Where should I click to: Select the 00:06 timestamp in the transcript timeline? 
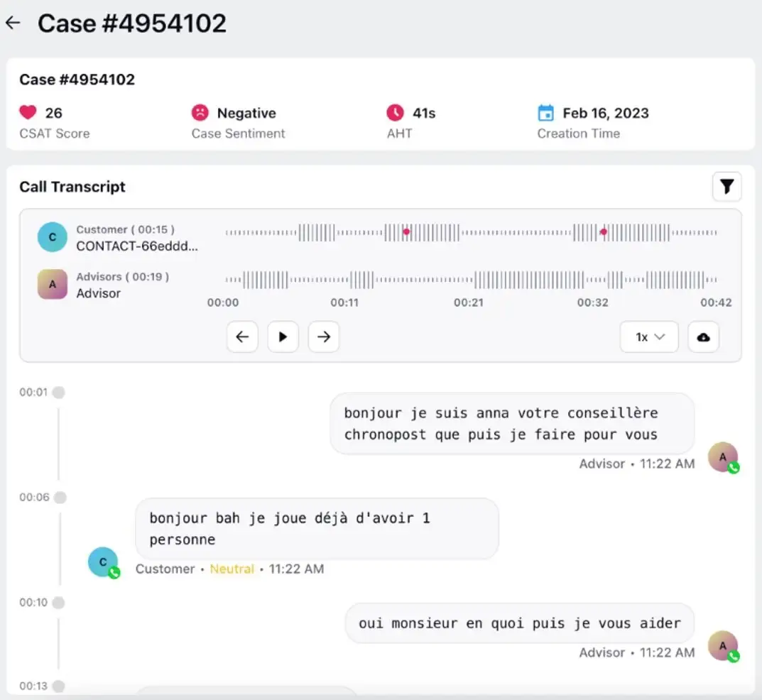coord(34,498)
